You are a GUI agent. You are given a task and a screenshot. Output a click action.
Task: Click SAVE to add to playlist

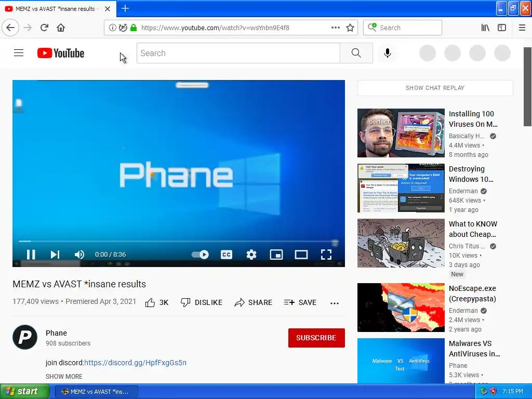tap(300, 302)
